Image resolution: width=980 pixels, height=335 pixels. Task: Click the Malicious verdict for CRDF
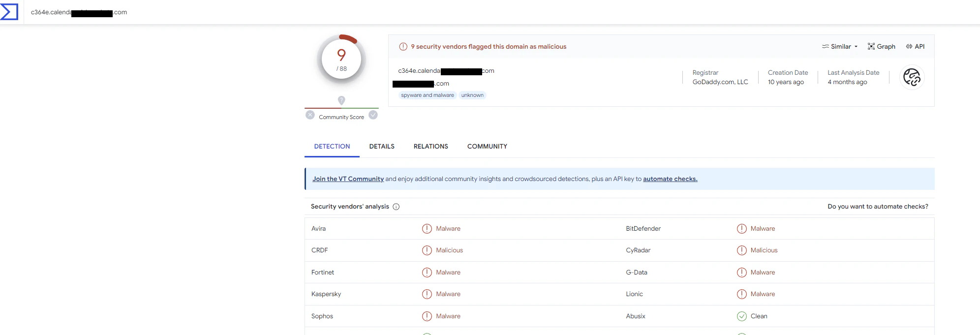(449, 250)
